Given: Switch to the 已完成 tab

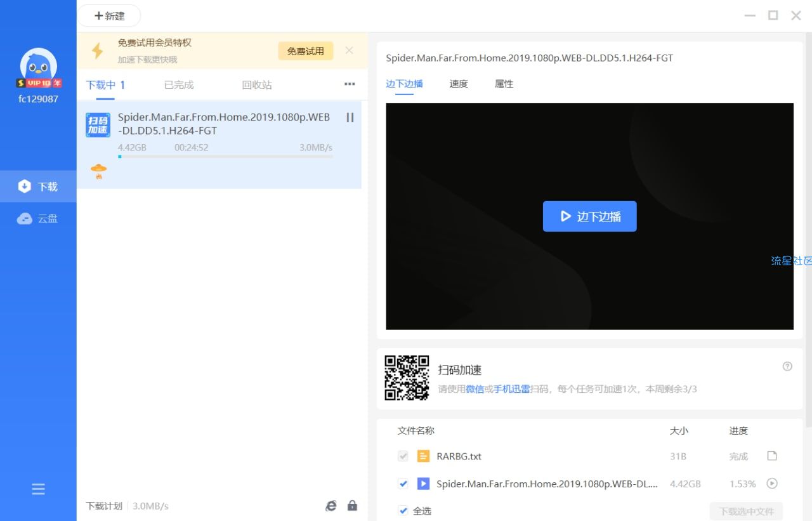Looking at the screenshot, I should 179,85.
